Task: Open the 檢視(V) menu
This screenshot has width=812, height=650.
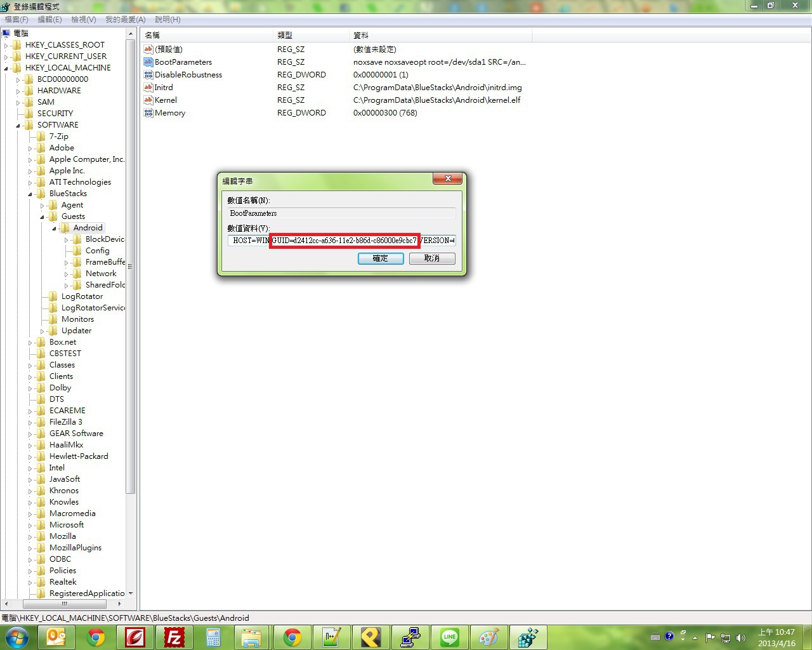Action: click(84, 20)
